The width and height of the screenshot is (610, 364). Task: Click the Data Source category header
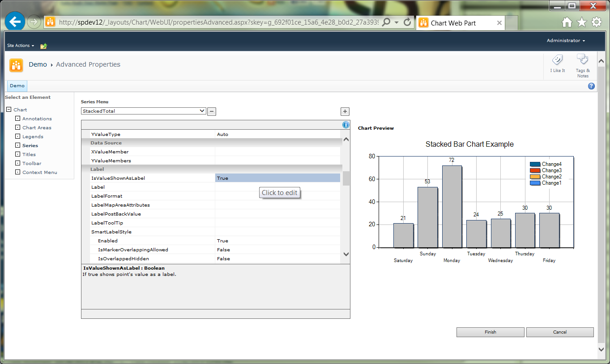tap(211, 143)
